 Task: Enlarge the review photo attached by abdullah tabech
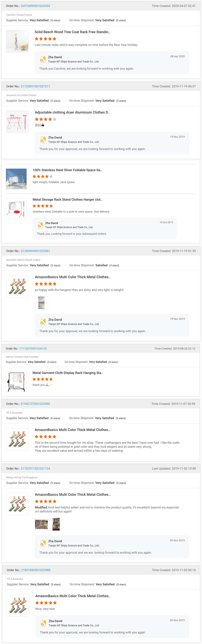pyautogui.click(x=41, y=303)
